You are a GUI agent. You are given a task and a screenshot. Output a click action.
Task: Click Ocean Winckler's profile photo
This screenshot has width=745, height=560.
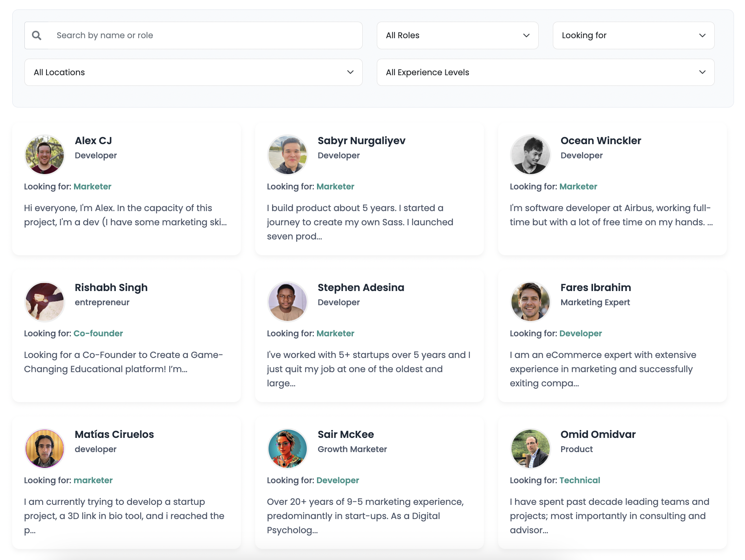[530, 154]
